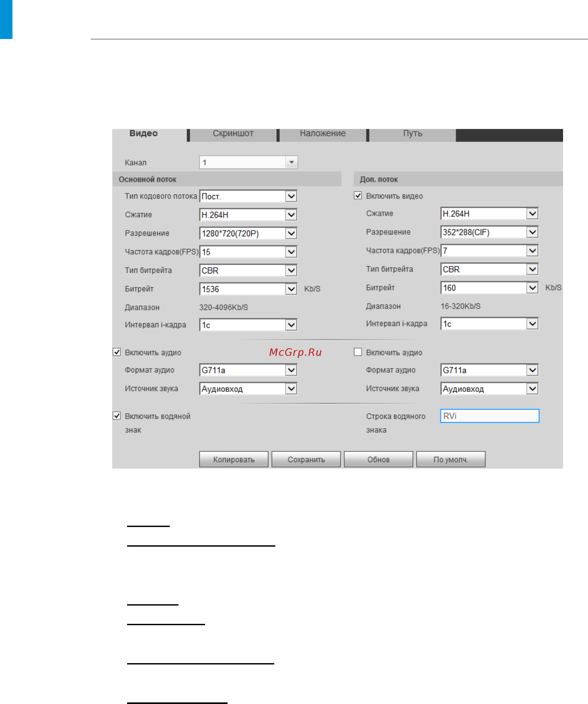Open sub stream Формат аудио dropdown
Screen dimensions: 588x704
pos(490,370)
